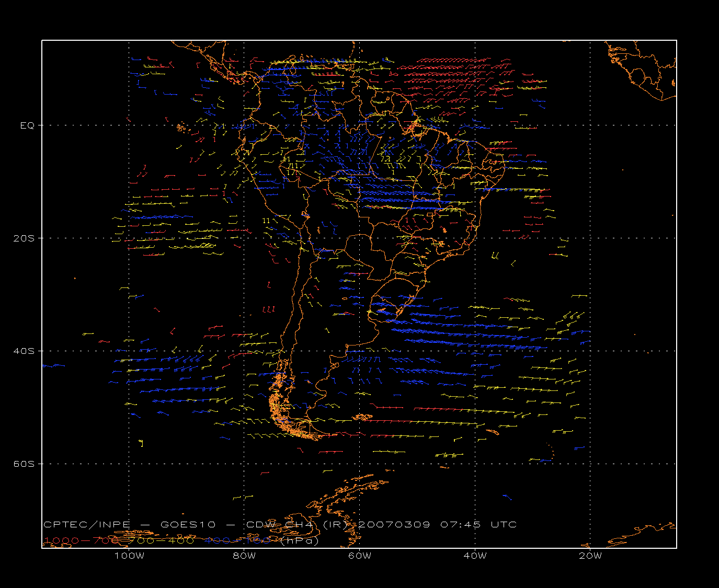Viewport: 719px width, 588px height.
Task: Click the 20S latitude label
Action: pos(24,238)
